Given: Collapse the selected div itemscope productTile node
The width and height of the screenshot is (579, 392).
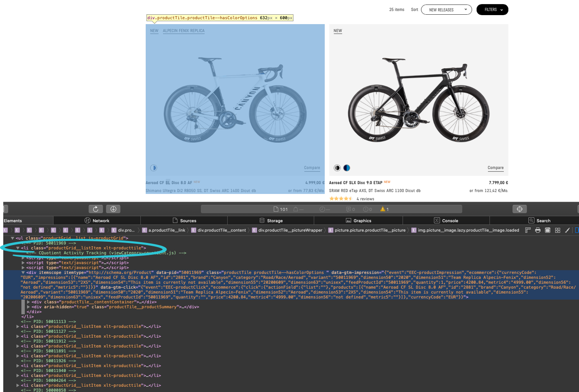Looking at the screenshot, I should pos(23,272).
